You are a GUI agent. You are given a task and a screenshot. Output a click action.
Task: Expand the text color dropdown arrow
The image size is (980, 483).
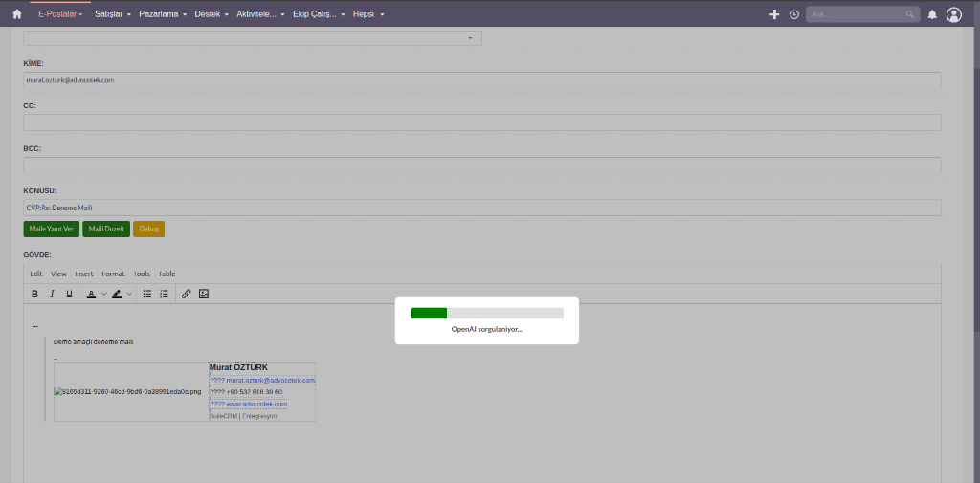pos(104,294)
